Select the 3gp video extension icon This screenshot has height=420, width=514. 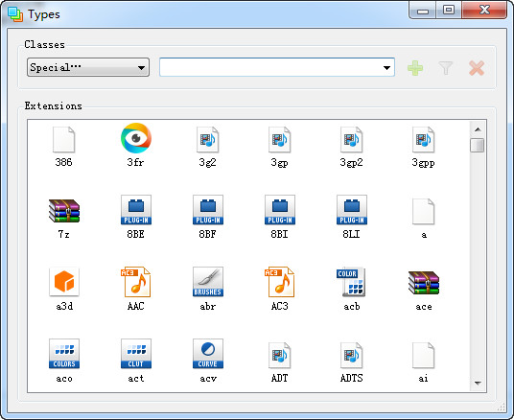[279, 139]
